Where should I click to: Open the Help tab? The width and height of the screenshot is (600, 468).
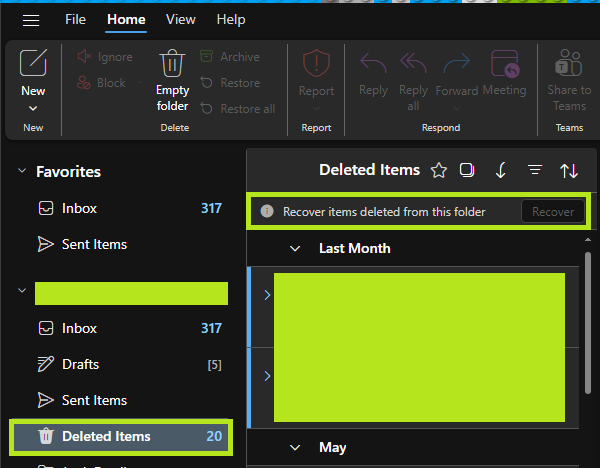click(x=231, y=20)
